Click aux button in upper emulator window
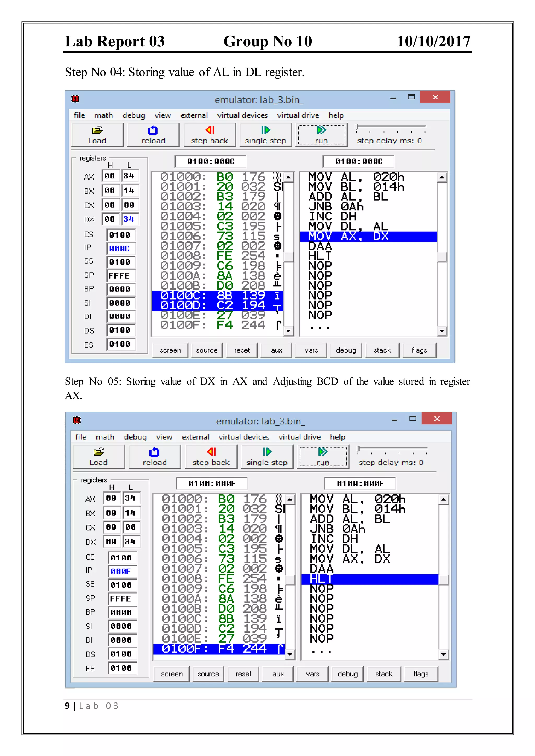Screen dimensions: 535x756 [x=276, y=350]
